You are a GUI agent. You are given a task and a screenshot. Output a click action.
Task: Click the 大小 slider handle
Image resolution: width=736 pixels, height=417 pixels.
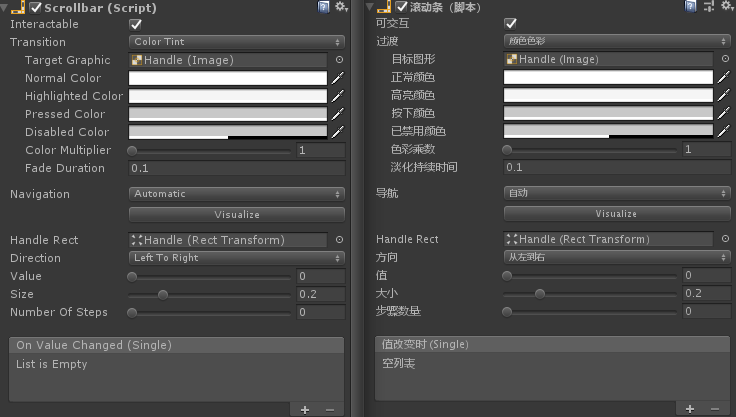[540, 294]
